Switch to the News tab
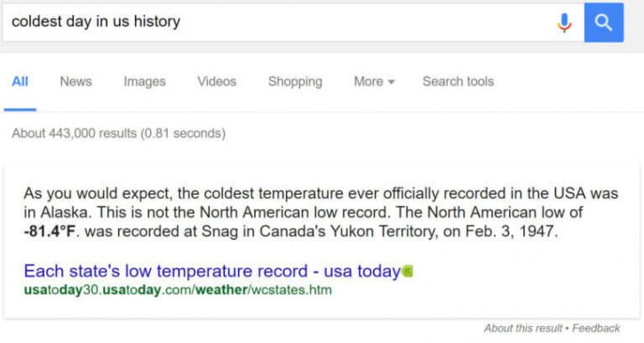The width and height of the screenshot is (644, 343). [x=76, y=82]
